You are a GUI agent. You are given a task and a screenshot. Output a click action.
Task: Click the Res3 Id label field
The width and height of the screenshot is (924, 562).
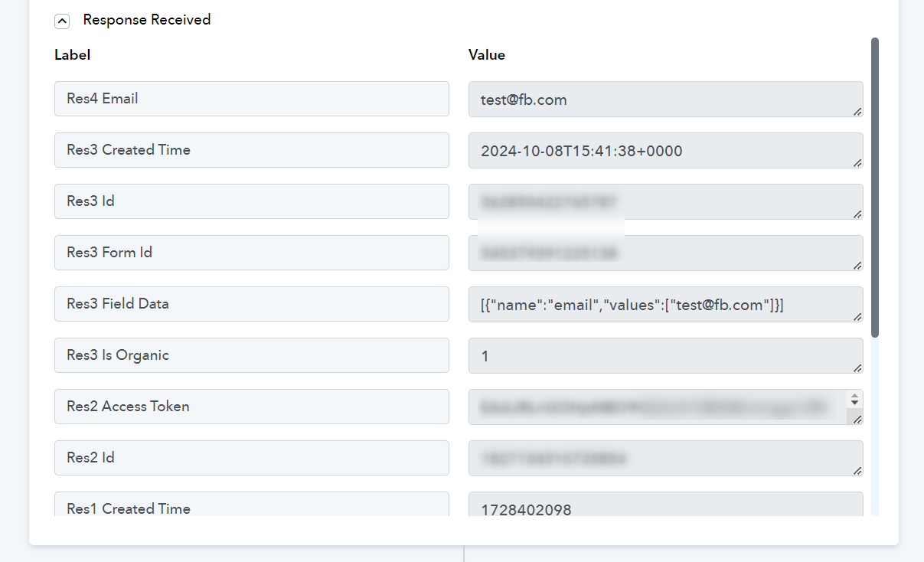(x=252, y=201)
